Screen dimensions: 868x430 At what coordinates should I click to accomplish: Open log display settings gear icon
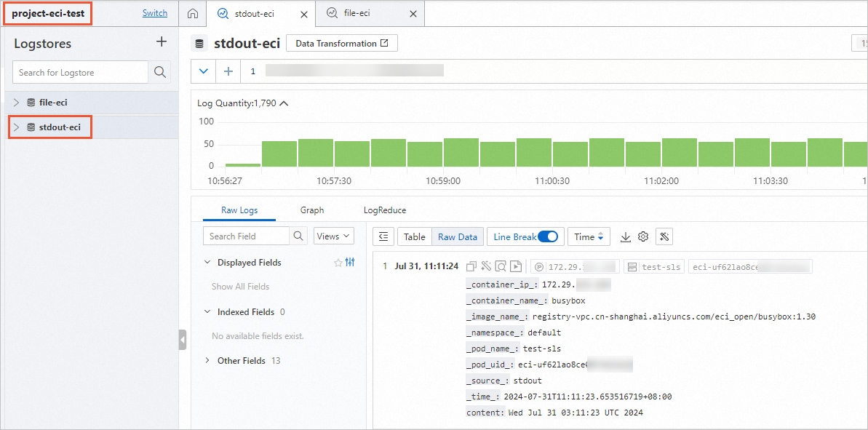642,237
